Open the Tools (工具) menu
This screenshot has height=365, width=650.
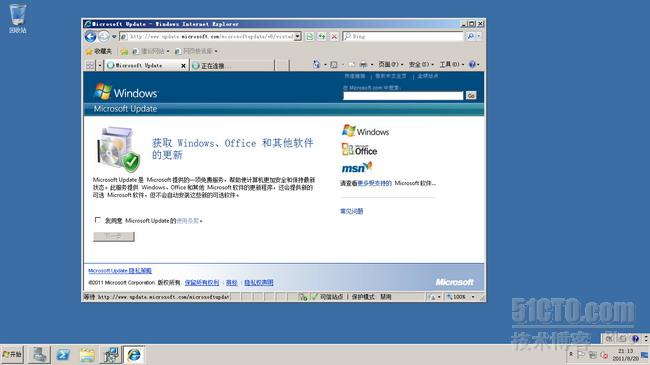click(x=451, y=65)
